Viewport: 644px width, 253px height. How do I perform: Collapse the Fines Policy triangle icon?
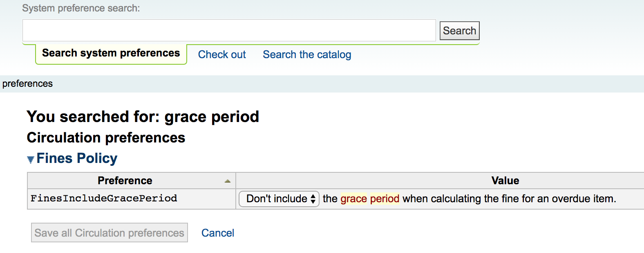[30, 160]
